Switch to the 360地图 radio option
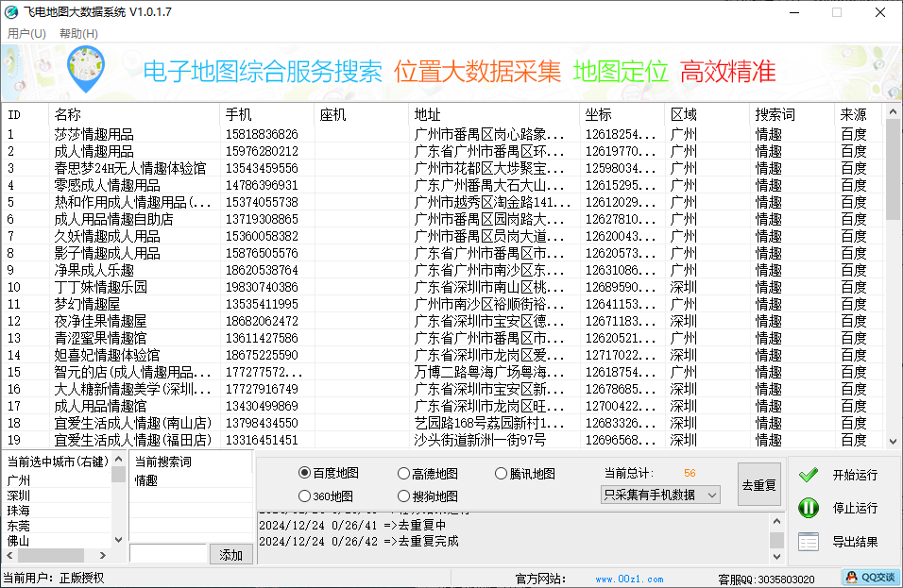Viewport: 903px width, 588px height. tap(304, 496)
